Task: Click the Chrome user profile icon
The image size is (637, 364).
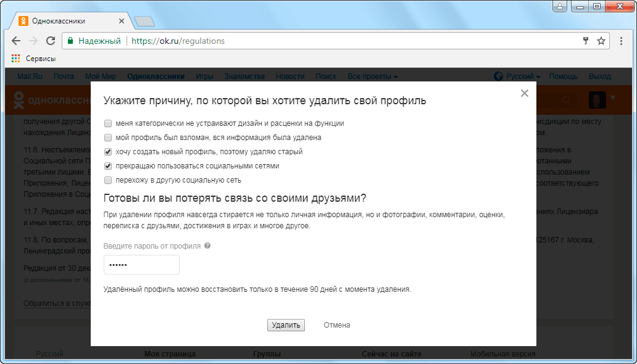Action: (x=560, y=7)
